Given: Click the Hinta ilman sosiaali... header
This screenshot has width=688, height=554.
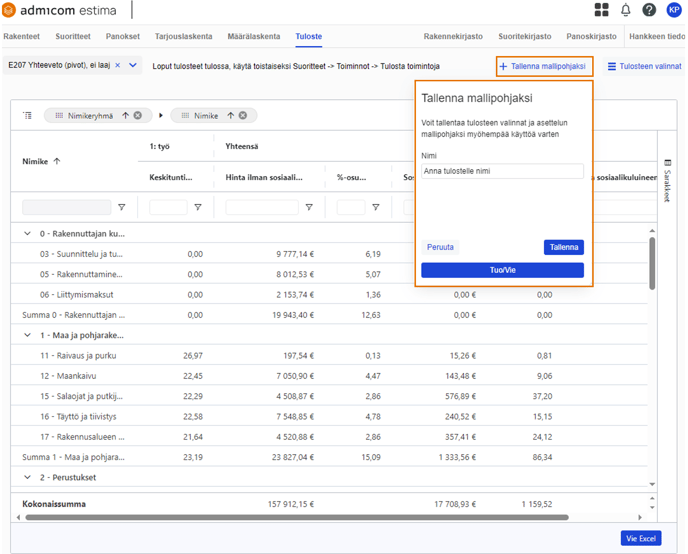Looking at the screenshot, I should tap(264, 177).
